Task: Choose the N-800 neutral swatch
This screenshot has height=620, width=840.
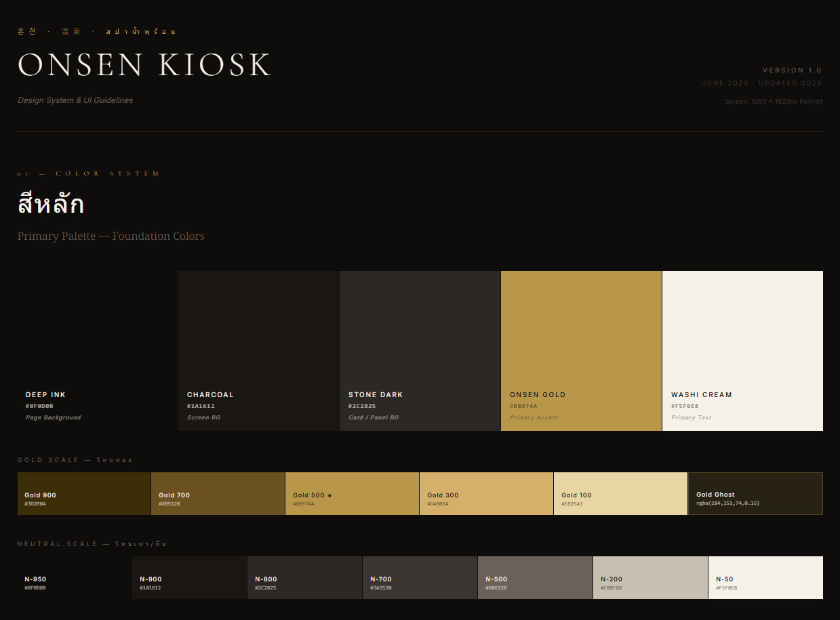Action: (304, 578)
